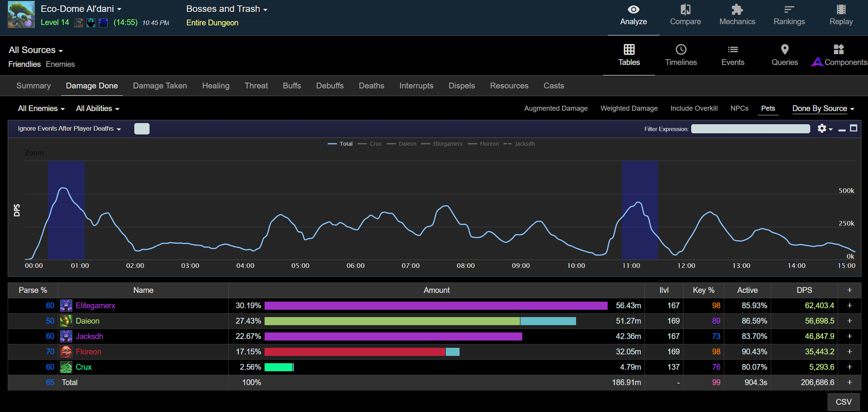This screenshot has width=868, height=412.
Task: Expand the All Enemies dropdown
Action: coord(41,109)
